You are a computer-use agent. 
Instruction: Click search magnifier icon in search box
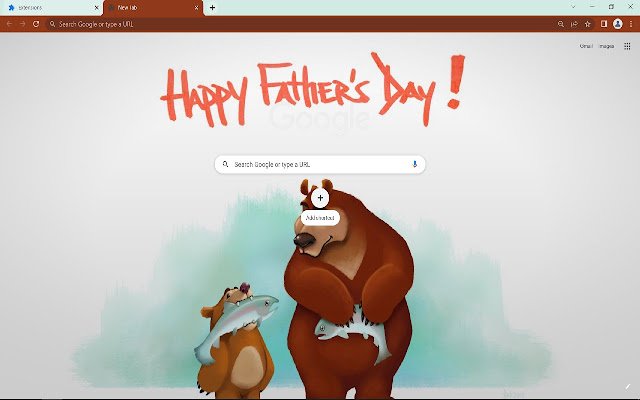[x=225, y=164]
